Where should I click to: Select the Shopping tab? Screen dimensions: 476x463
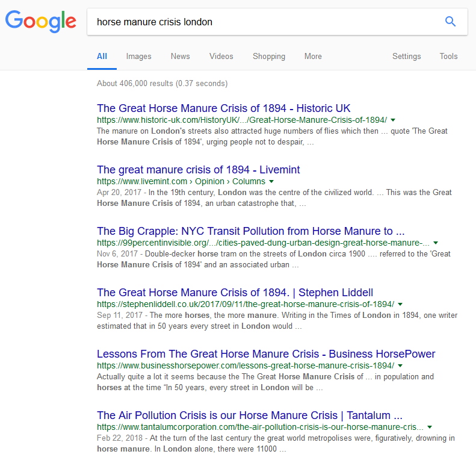(x=268, y=56)
